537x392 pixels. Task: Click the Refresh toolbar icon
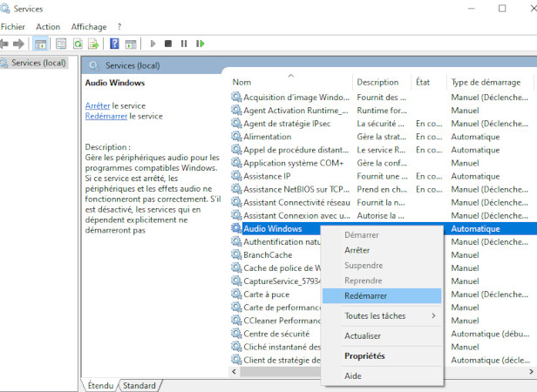78,44
